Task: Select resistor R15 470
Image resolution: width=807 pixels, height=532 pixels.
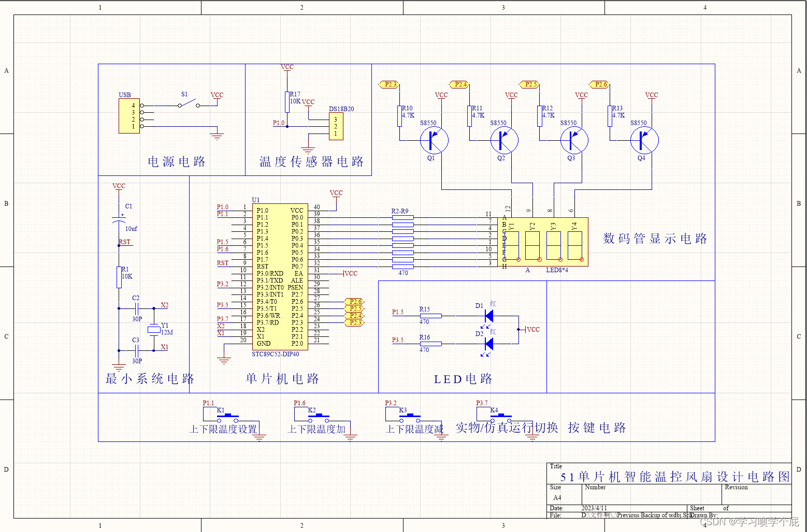Action: coord(430,316)
